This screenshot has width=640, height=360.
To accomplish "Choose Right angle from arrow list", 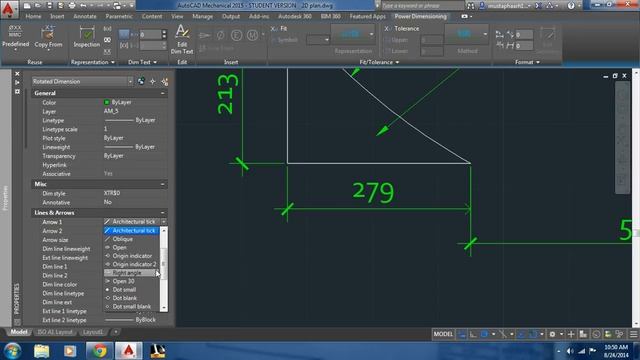I will point(131,273).
